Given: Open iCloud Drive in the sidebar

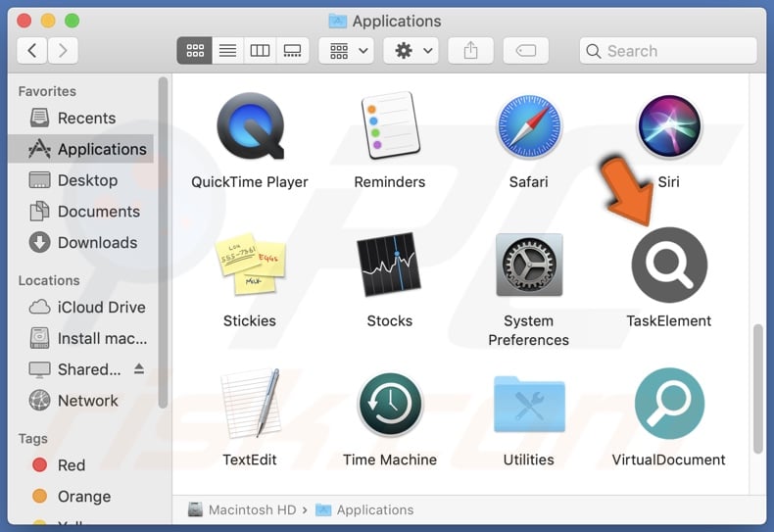Looking at the screenshot, I should (82, 307).
